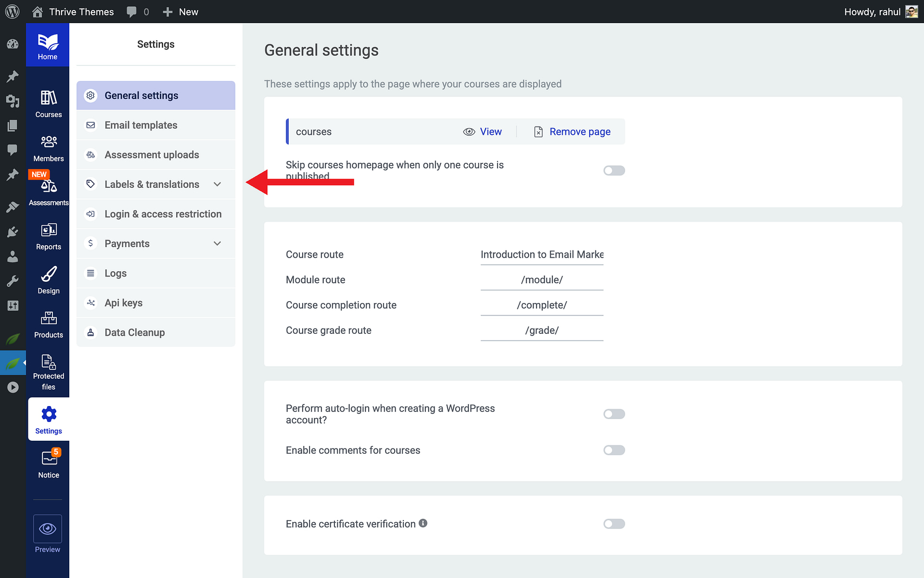
Task: Open the Design section
Action: (48, 278)
